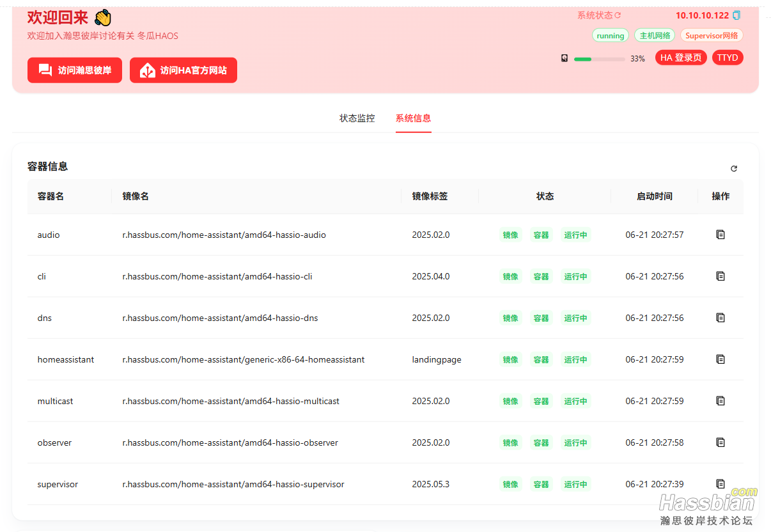Screen dimensions: 771x532
Task: Select the 系统信息 tab
Action: (x=414, y=118)
